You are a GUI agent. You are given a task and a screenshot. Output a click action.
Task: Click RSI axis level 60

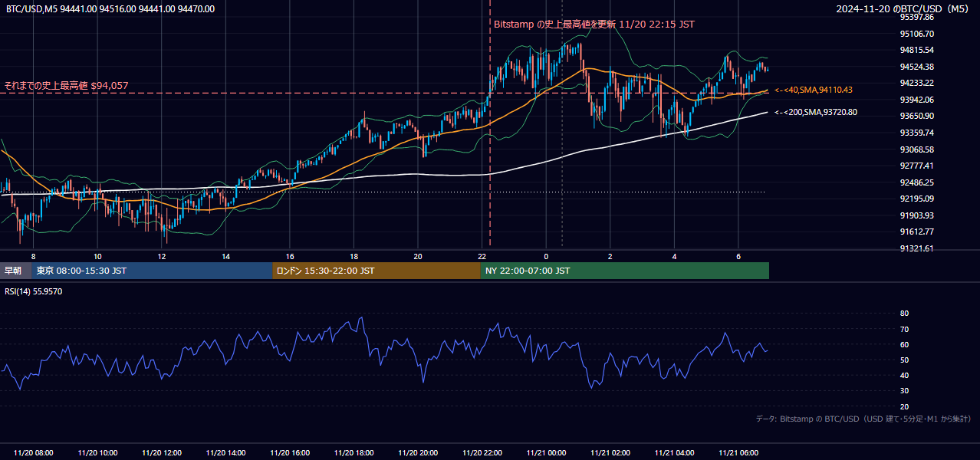(x=904, y=344)
